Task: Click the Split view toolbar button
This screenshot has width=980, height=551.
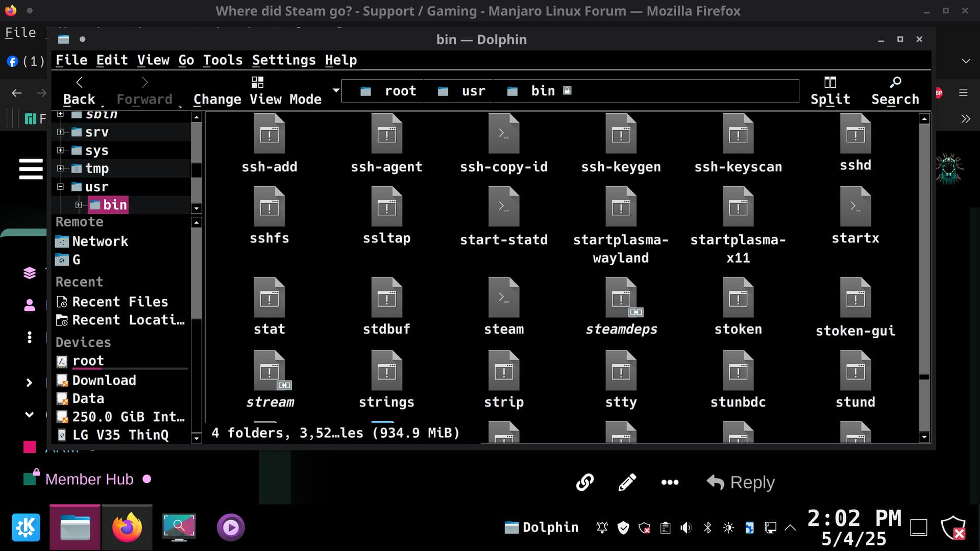Action: coord(830,91)
